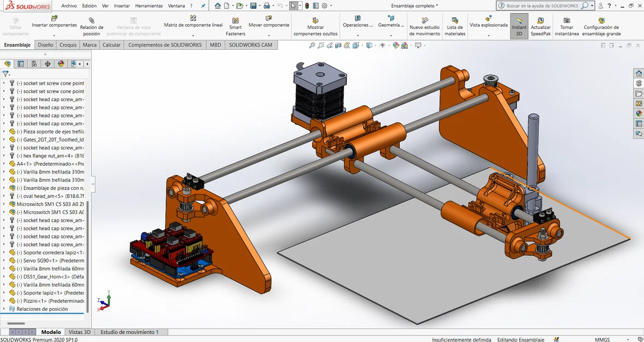The height and width of the screenshot is (342, 644).
Task: Switch to the SOLIDWORKS CAM tab
Action: pos(251,45)
